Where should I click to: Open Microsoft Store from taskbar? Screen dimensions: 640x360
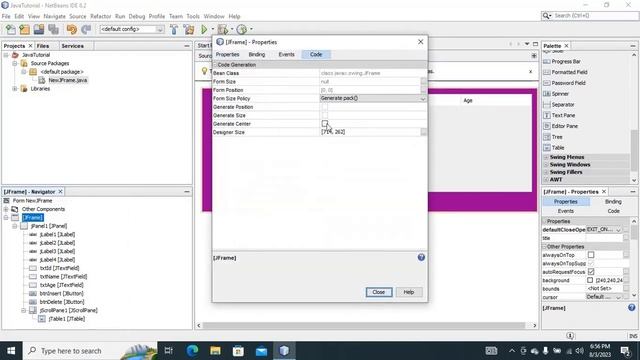[x=238, y=351]
